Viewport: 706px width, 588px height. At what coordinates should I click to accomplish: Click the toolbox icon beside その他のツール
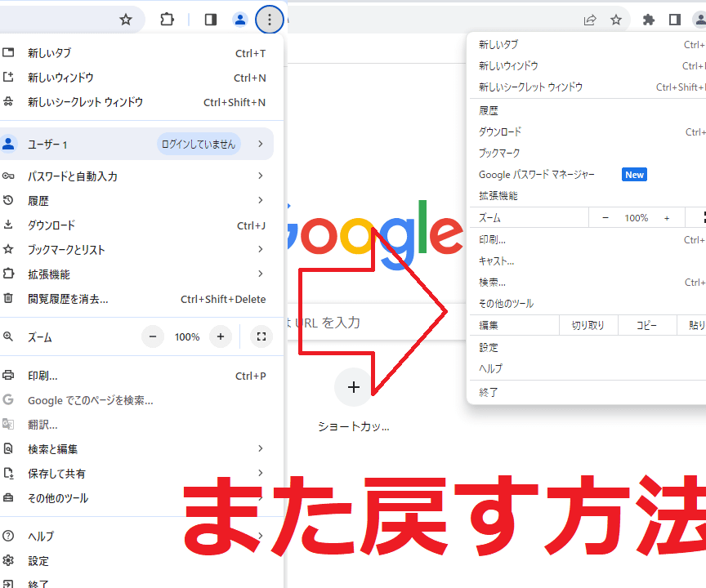coord(8,497)
